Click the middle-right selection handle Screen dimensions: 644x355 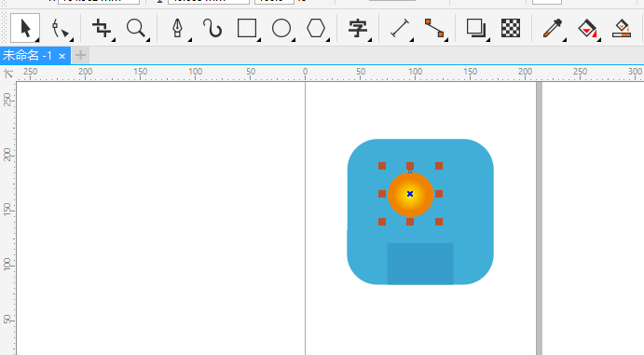pyautogui.click(x=439, y=194)
